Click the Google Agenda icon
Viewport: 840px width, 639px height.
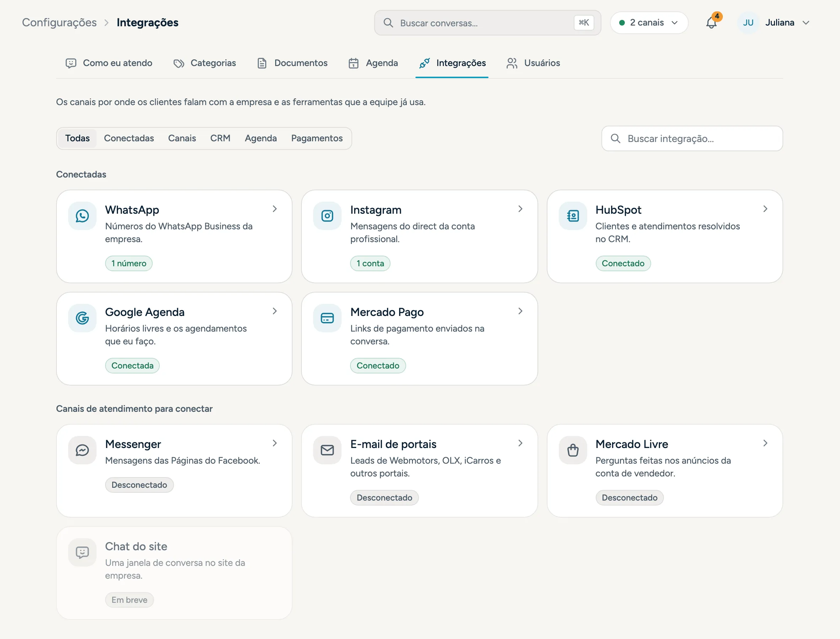click(x=82, y=318)
